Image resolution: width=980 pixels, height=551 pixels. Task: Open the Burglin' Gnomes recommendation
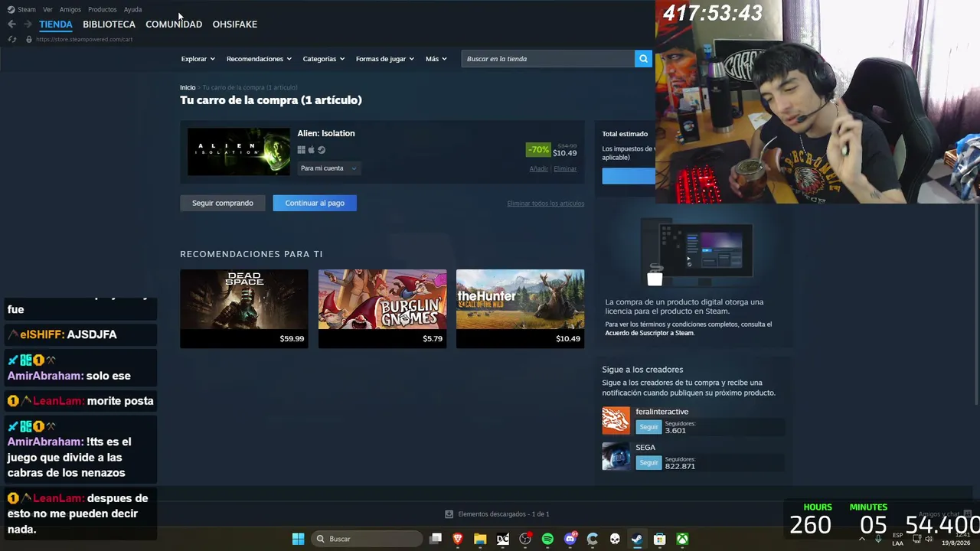coord(382,308)
